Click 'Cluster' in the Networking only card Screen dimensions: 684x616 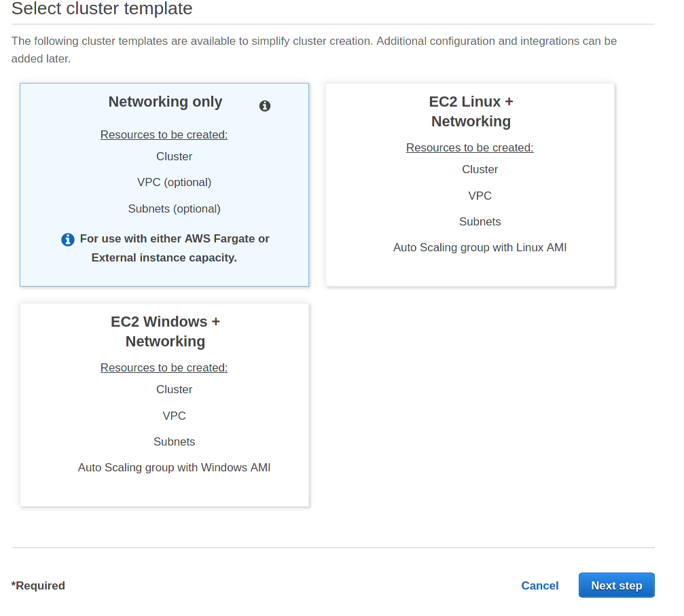point(174,157)
